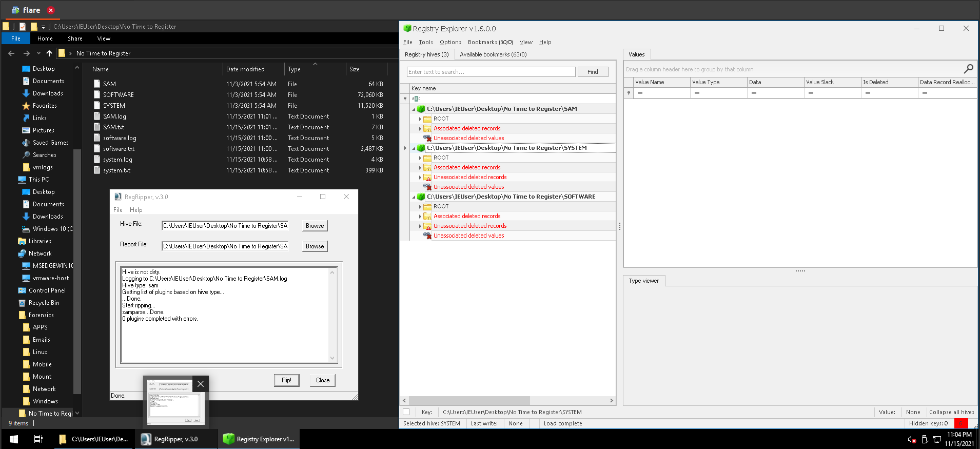Open Control Panel in sidebar
Viewport: 980px width, 449px height.
pyautogui.click(x=47, y=290)
